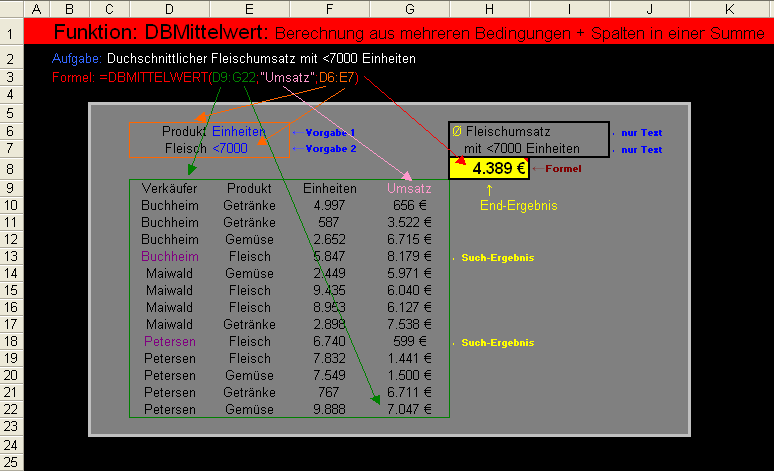Click the red title 'Funktion: DBMittelwert:'
Screen dimensions: 774x471
[x=161, y=33]
